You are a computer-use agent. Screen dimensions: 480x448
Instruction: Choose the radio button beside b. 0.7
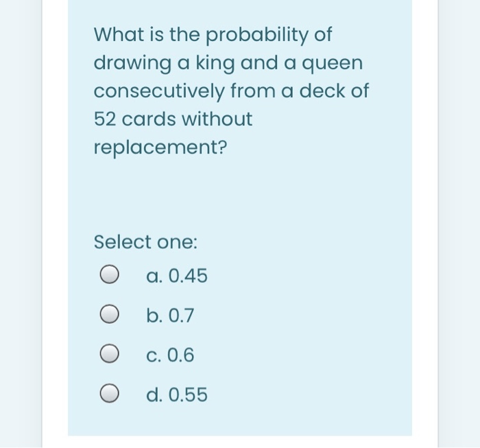(109, 314)
